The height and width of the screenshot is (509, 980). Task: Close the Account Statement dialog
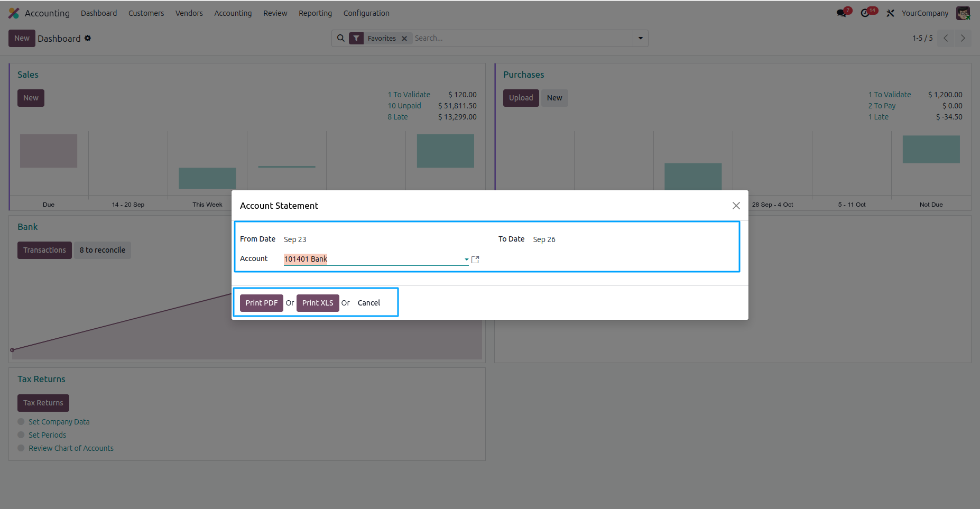click(736, 206)
